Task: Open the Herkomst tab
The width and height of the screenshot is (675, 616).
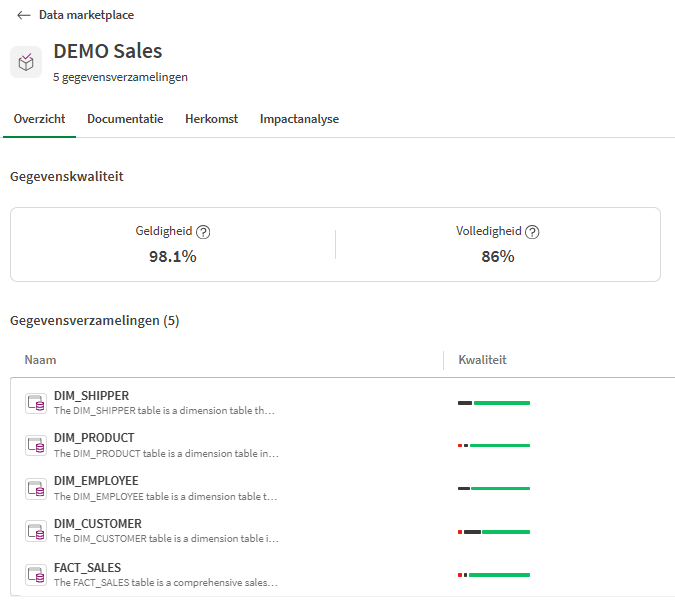Action: pos(211,119)
